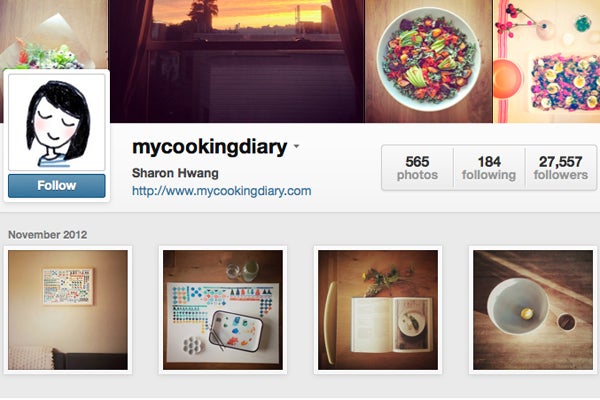The height and width of the screenshot is (400, 600).
Task: Open the watercolor paint palette photo
Action: click(x=223, y=310)
